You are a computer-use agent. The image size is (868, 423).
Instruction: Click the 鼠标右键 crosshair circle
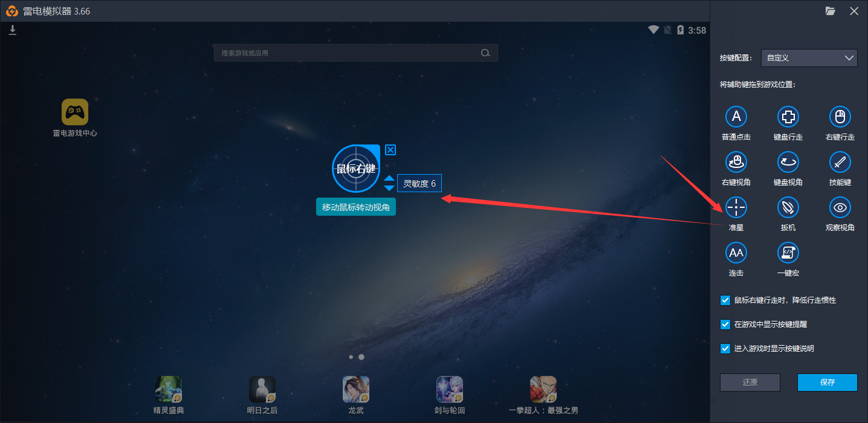click(356, 169)
